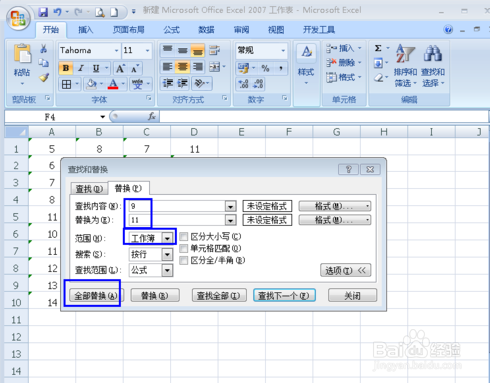Increase decimal places
The image size is (490, 383).
tap(243, 84)
